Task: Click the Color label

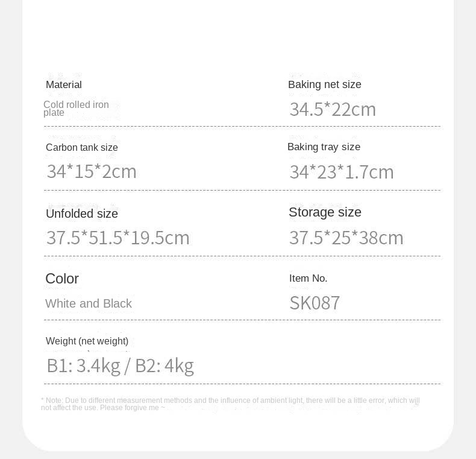Action: point(62,279)
